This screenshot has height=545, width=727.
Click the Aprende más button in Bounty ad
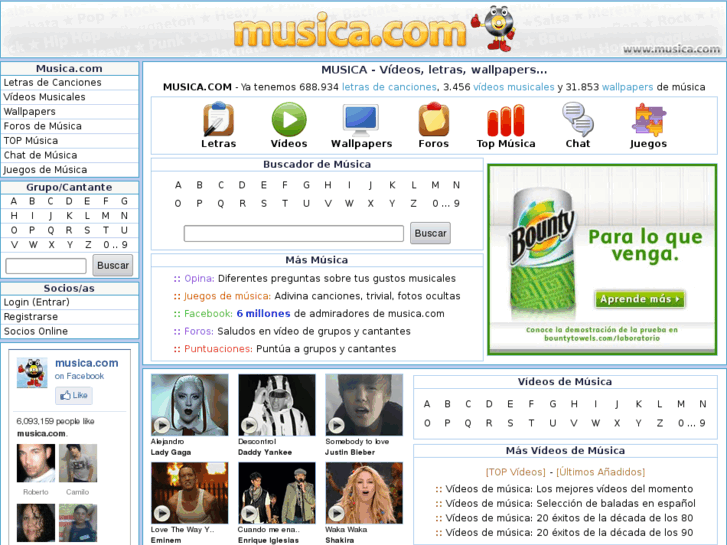(640, 299)
